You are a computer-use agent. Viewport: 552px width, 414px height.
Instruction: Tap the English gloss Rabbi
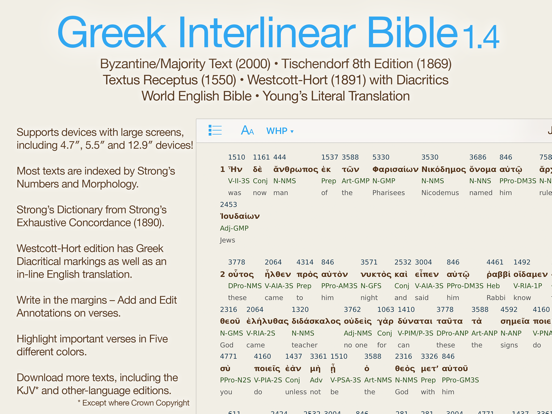point(496,298)
